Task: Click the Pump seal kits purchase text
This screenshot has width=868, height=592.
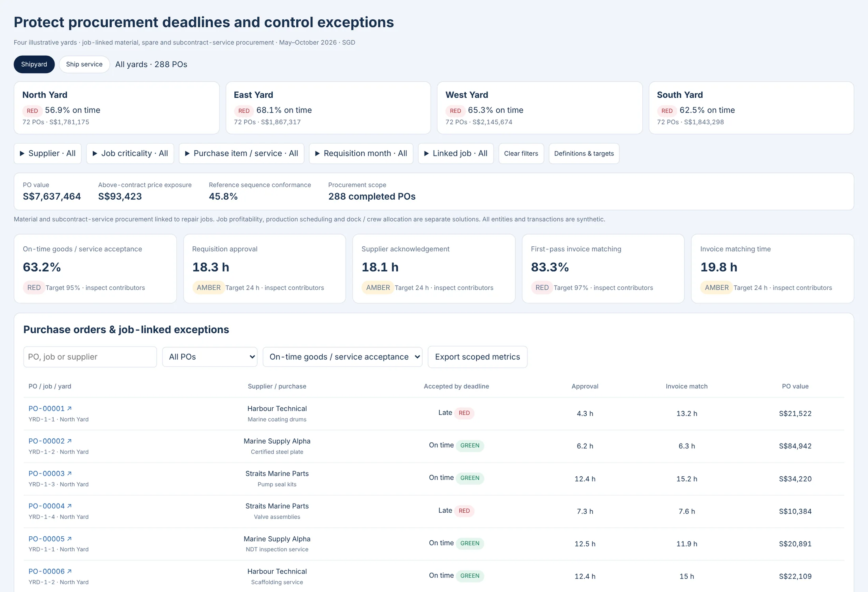Action: [277, 484]
